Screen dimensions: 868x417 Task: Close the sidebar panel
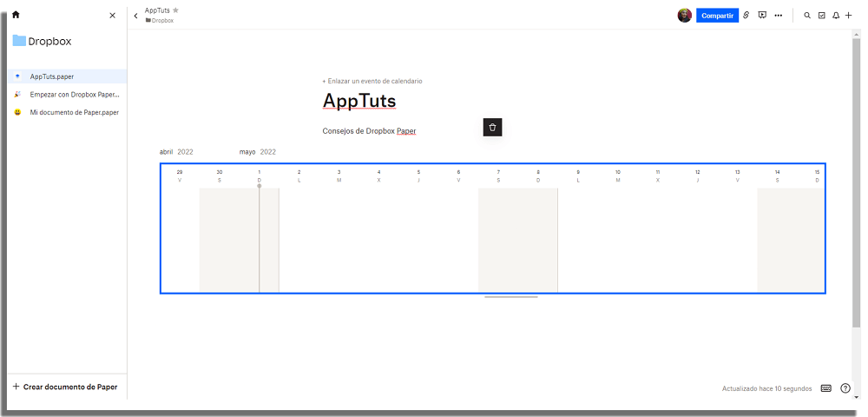point(112,16)
